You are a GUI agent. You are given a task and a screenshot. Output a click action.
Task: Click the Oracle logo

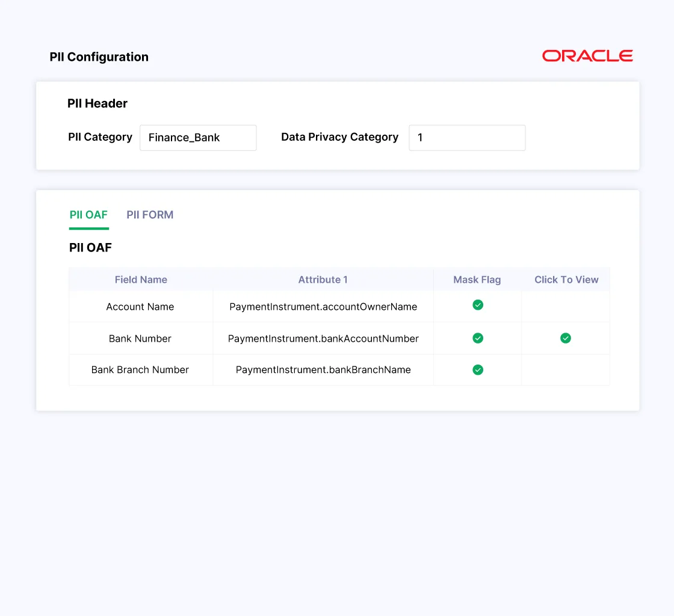point(587,56)
